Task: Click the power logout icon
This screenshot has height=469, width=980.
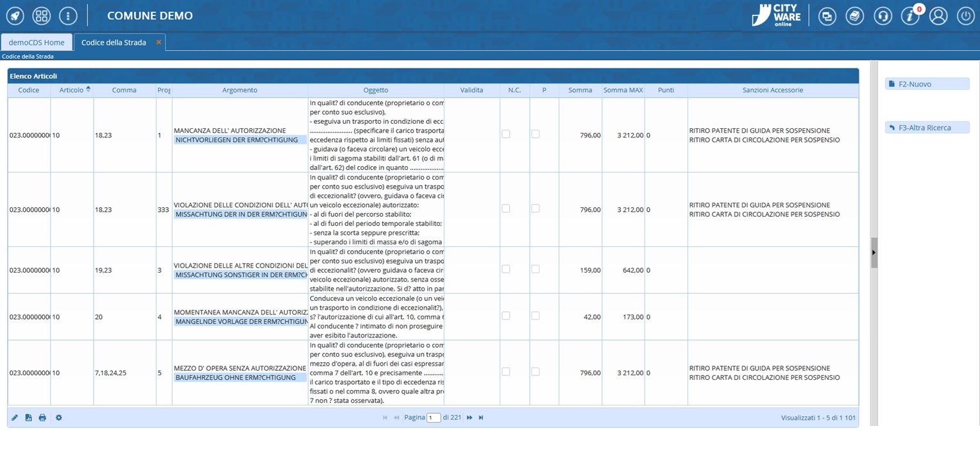Action: pyautogui.click(x=965, y=16)
